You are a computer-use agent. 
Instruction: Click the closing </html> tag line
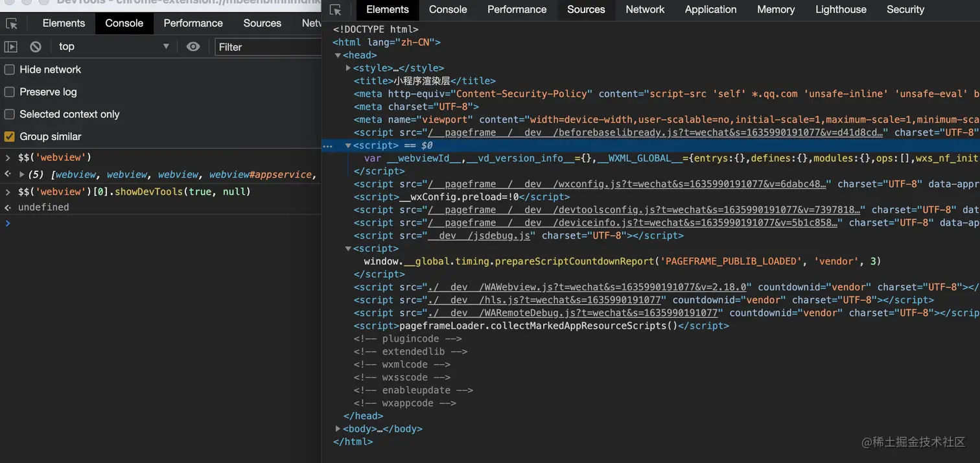[353, 442]
